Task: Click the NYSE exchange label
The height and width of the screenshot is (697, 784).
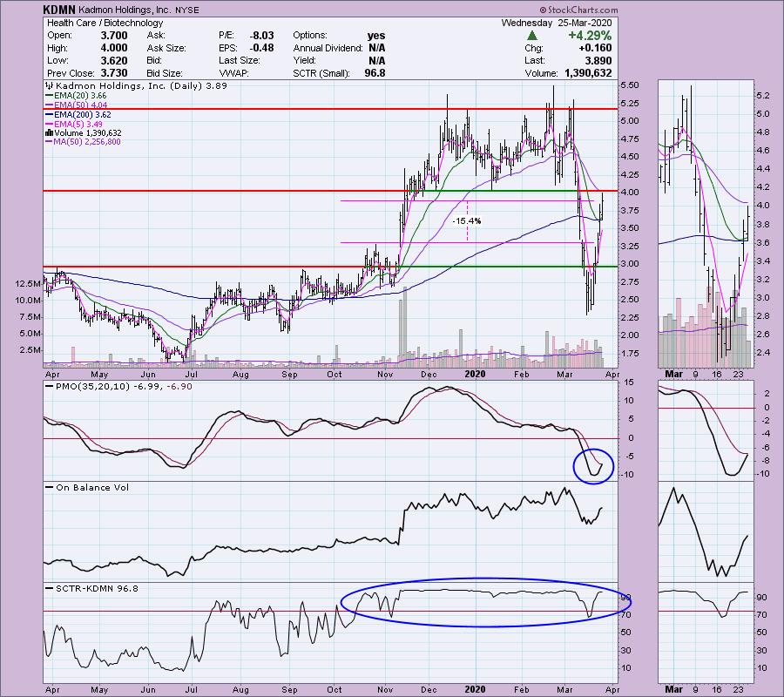Action: pyautogui.click(x=187, y=10)
